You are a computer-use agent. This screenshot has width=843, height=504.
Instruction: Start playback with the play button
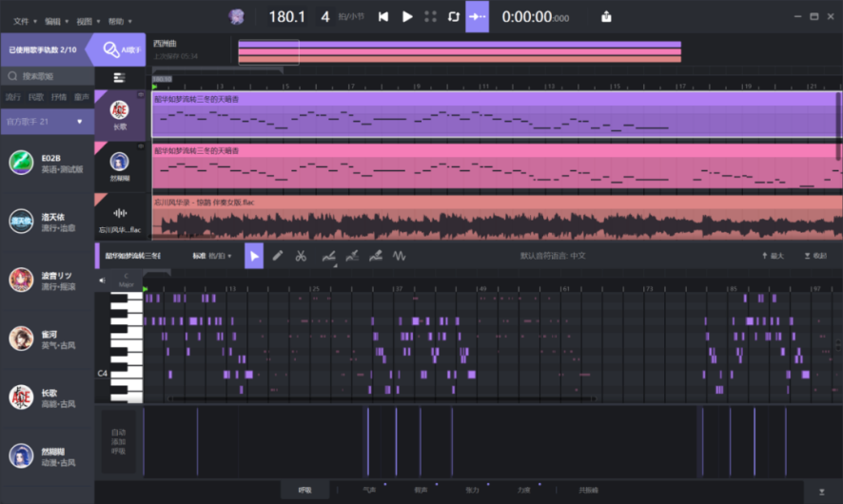(407, 17)
